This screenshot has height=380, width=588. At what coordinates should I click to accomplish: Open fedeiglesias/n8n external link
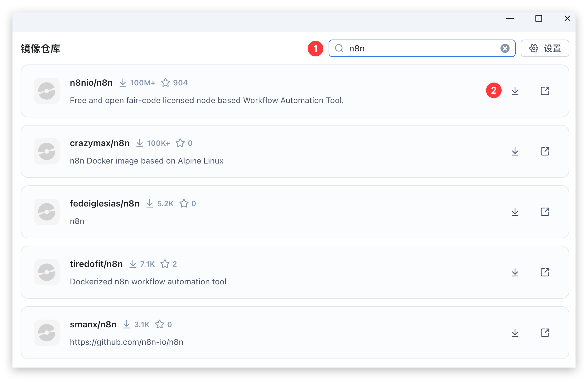pos(545,212)
